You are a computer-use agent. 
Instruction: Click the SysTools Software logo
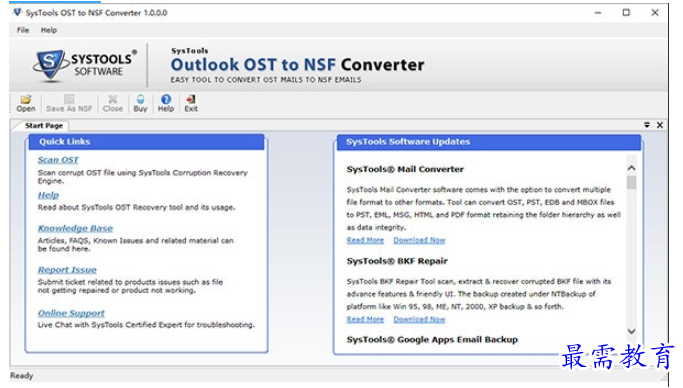coord(85,65)
